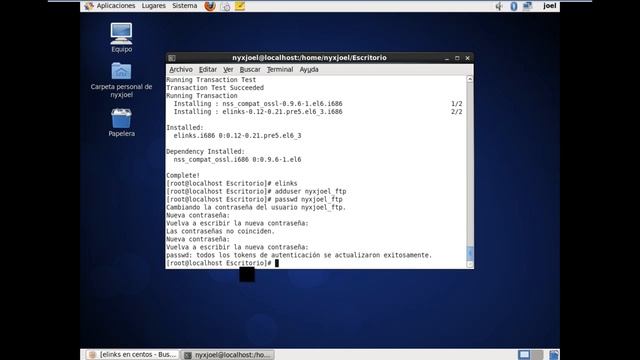Click the current terminal prompt cursor
The image size is (640, 360).
pyautogui.click(x=277, y=263)
